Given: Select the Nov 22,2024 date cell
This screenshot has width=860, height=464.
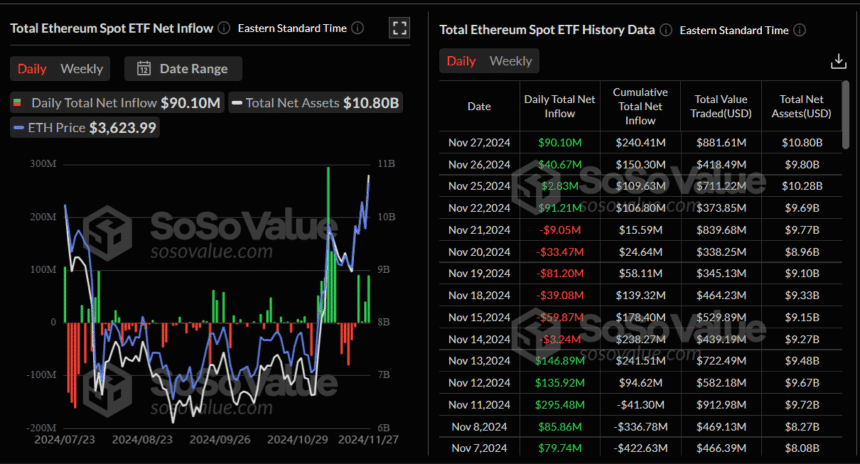Looking at the screenshot, I should 479,208.
